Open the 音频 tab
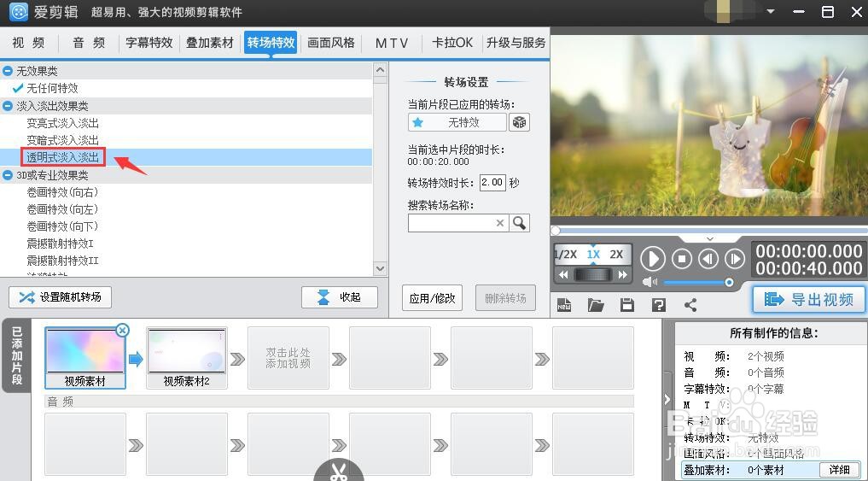Viewport: 868px width, 481px height. pyautogui.click(x=89, y=44)
